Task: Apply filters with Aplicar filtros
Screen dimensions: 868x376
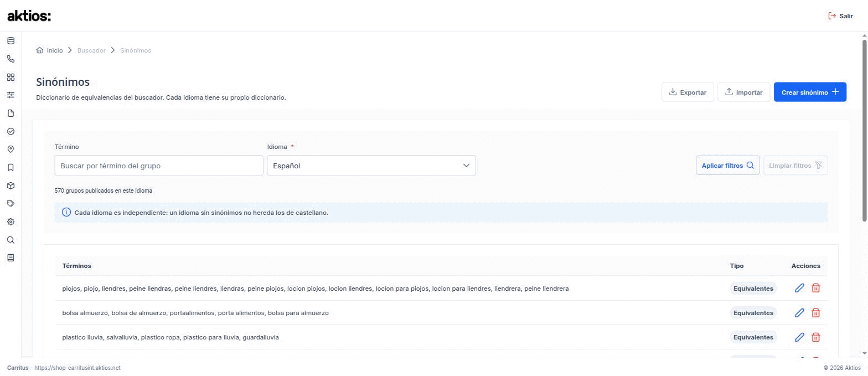Action: [728, 166]
